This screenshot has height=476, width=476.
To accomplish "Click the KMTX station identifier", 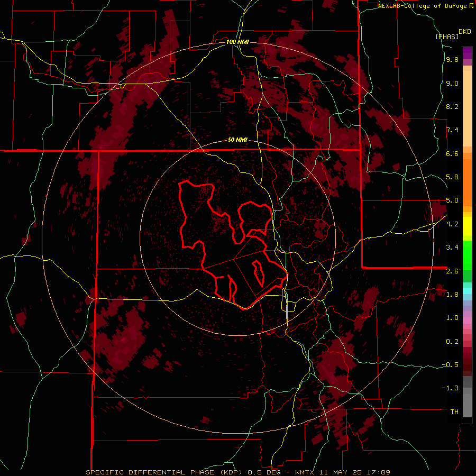I will click(305, 472).
